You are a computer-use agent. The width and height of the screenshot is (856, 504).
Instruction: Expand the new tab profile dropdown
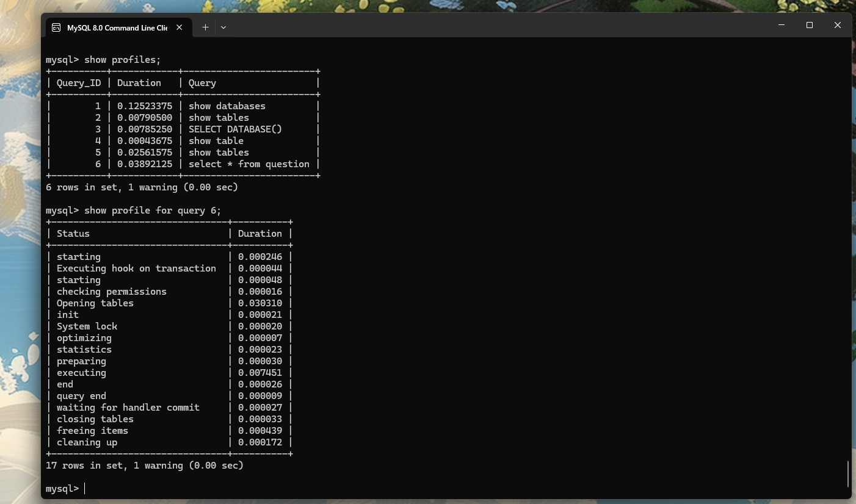click(223, 27)
